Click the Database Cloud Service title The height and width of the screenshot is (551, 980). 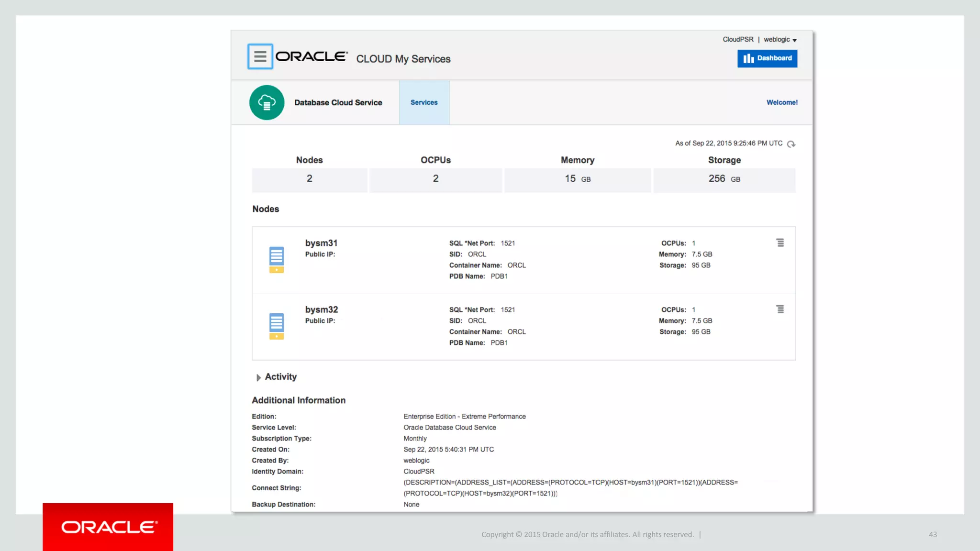click(338, 102)
